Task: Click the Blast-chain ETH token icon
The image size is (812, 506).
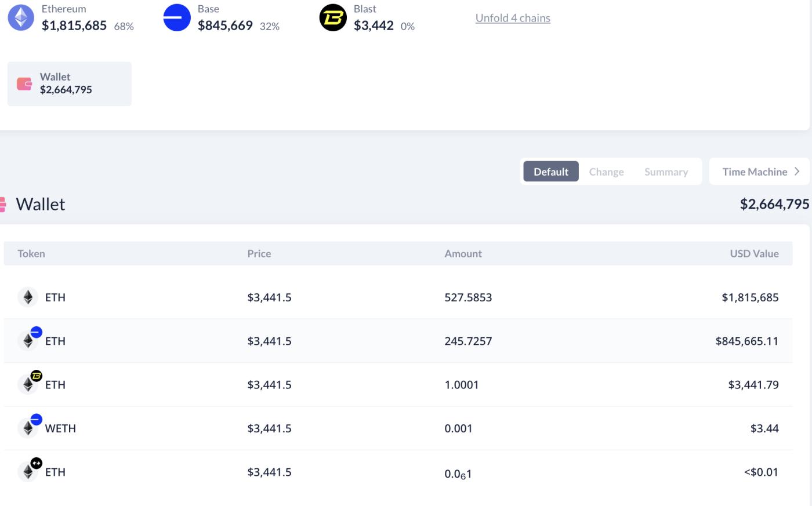Action: (28, 384)
